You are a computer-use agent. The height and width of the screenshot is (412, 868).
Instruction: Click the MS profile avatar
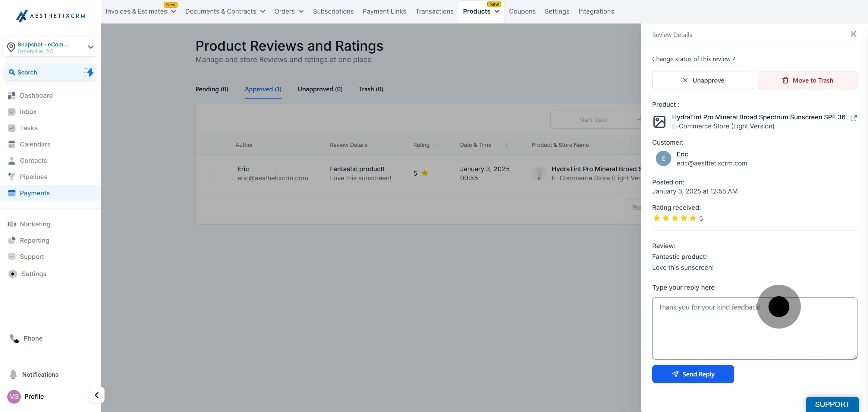tap(14, 397)
